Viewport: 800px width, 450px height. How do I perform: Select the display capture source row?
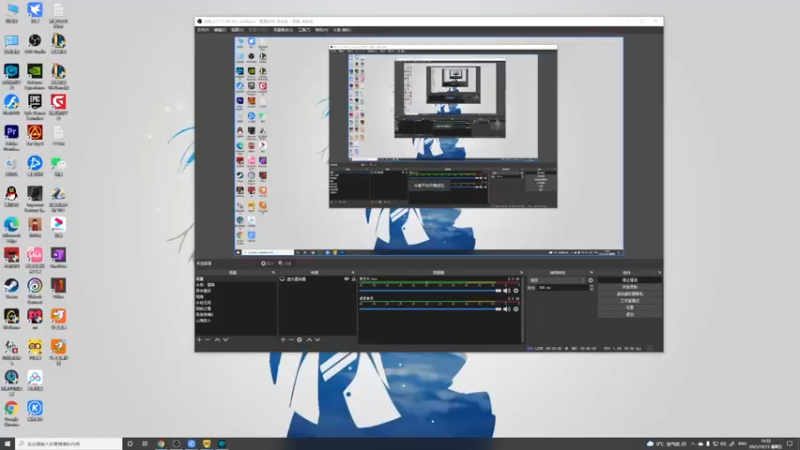[317, 279]
